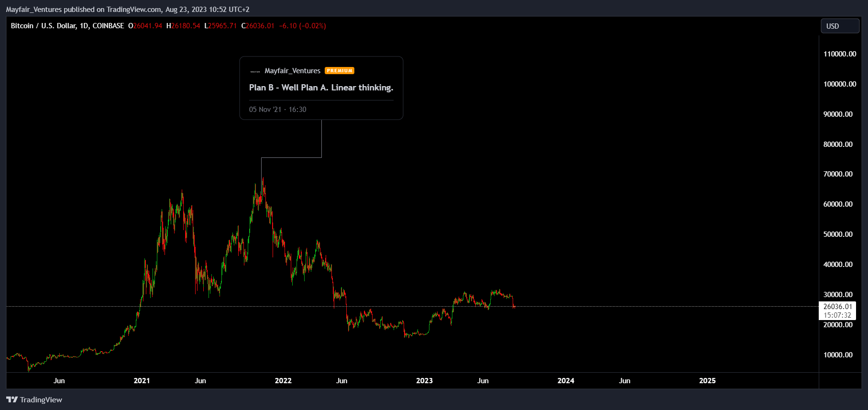Click the close value C26036.01
This screenshot has height=410, width=868.
(258, 26)
